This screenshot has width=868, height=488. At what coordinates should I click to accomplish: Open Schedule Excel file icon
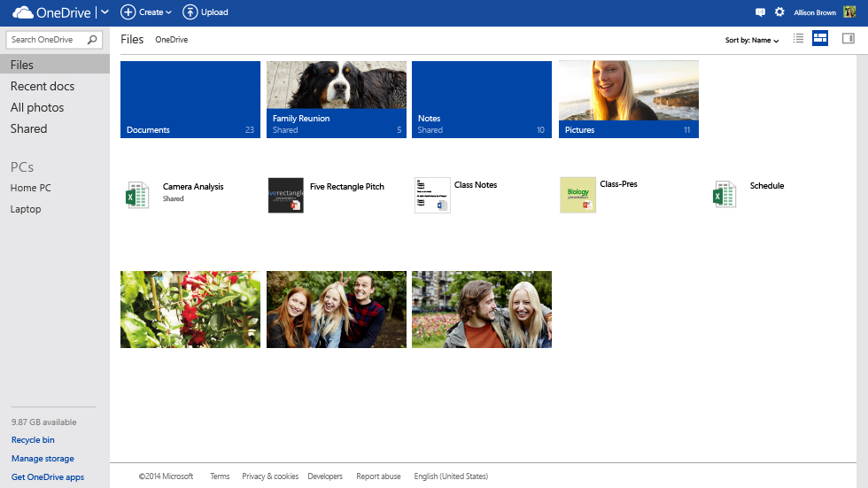724,195
